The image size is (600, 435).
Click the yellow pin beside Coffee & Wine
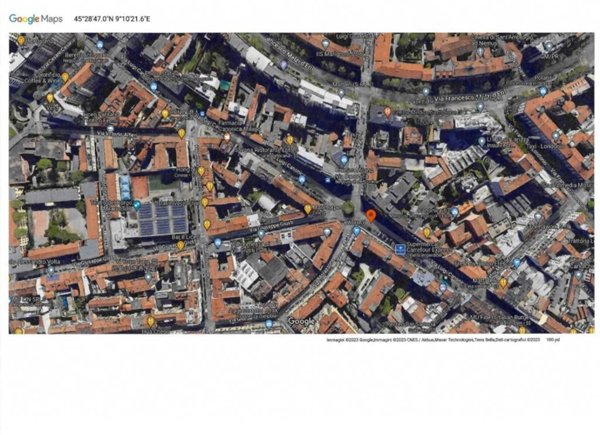click(65, 78)
